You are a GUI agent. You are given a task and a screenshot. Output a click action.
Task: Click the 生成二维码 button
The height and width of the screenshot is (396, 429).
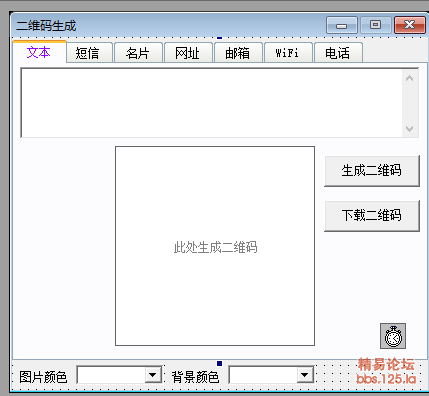pos(372,171)
